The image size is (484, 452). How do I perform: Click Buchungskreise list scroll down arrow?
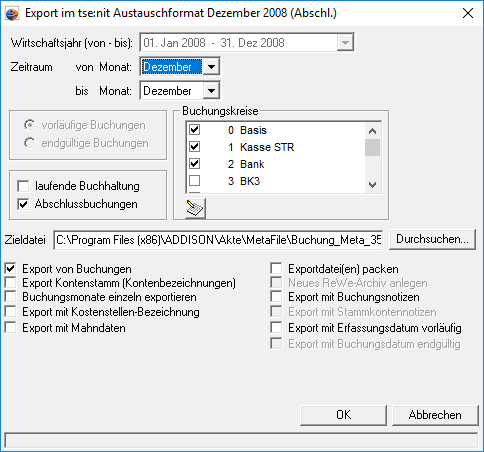pyautogui.click(x=372, y=184)
